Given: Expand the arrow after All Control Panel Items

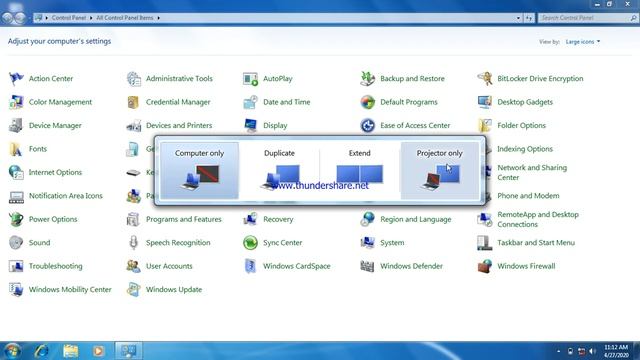Looking at the screenshot, I should 159,18.
